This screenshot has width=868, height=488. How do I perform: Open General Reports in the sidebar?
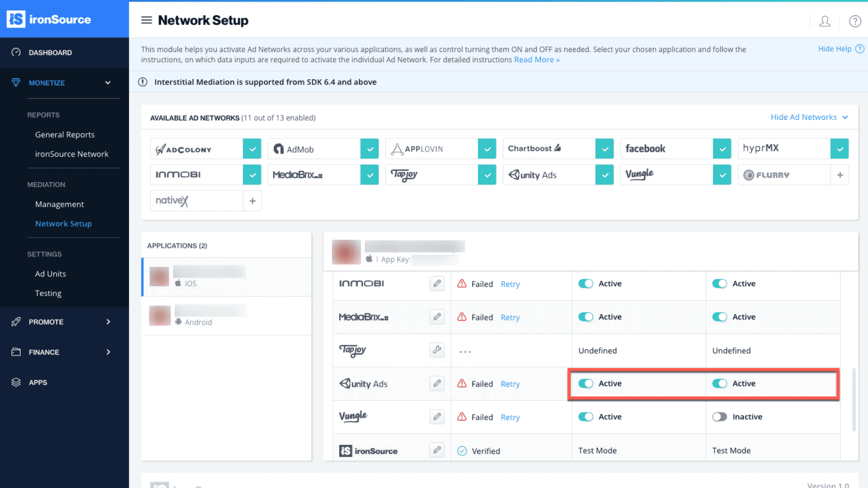click(65, 134)
